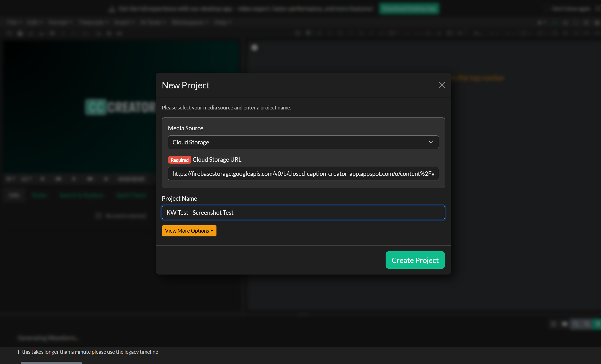This screenshot has height=364, width=601.
Task: Select the Cloud Storage URL text field
Action: click(x=303, y=173)
